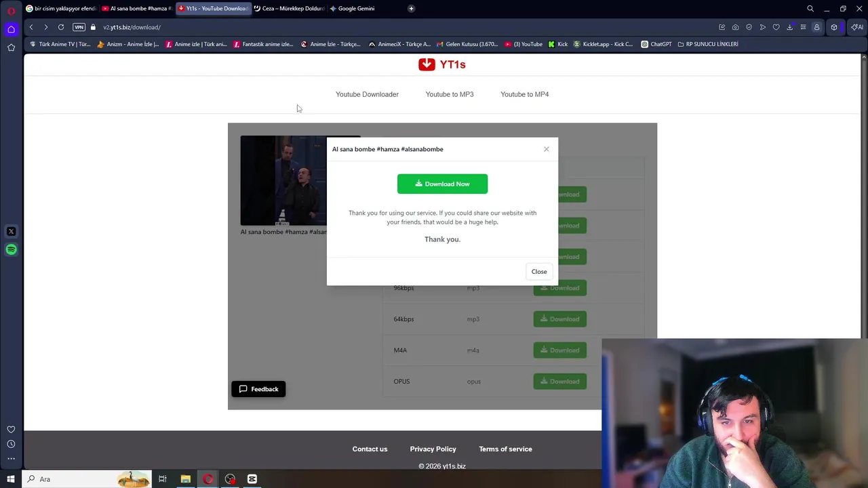868x488 pixels.
Task: Open History clock icon in sidebar
Action: [11, 444]
